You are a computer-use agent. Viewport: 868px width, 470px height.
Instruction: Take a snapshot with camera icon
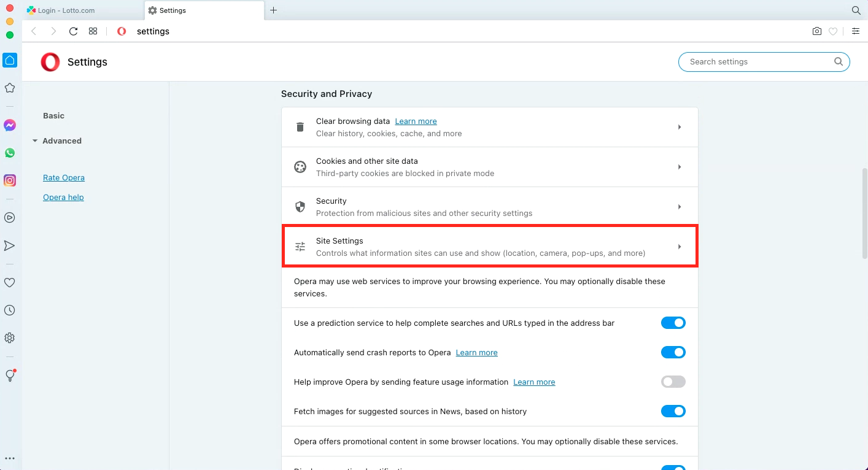pos(817,31)
